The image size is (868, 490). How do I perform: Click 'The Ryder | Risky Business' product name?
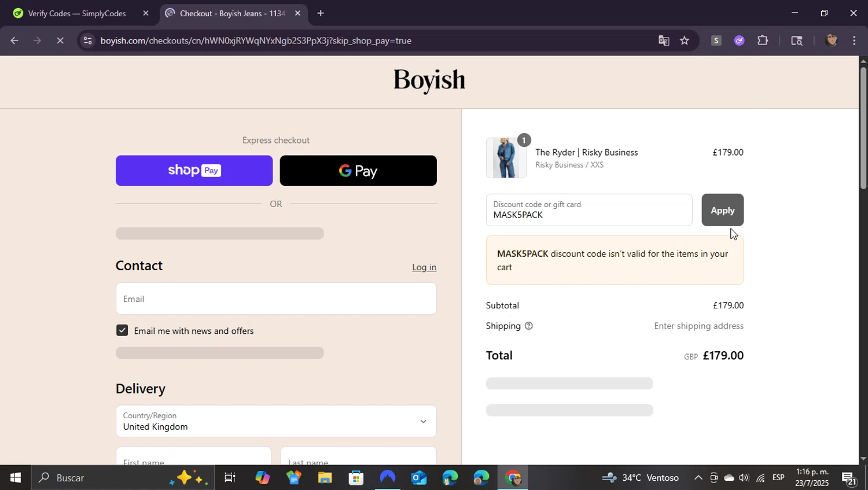pyautogui.click(x=587, y=152)
